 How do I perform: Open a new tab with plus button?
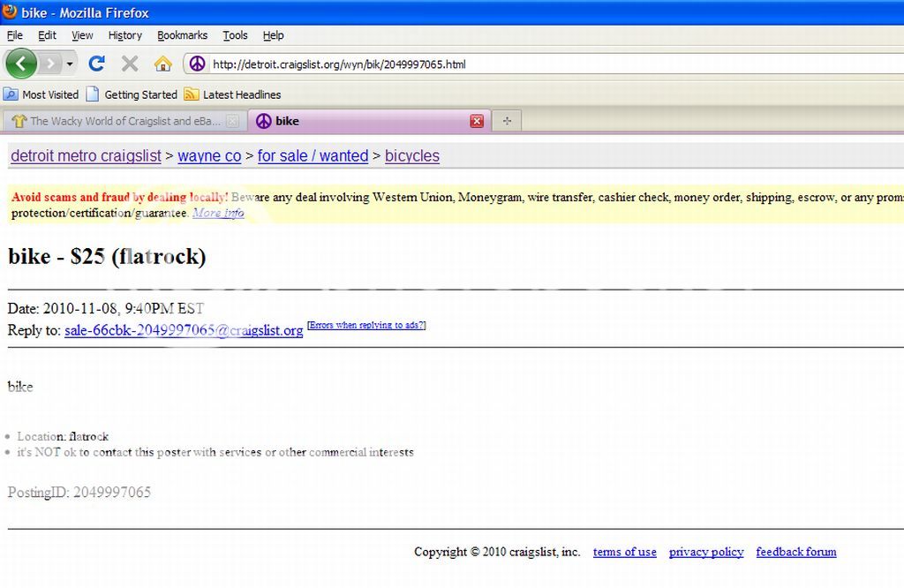[506, 122]
